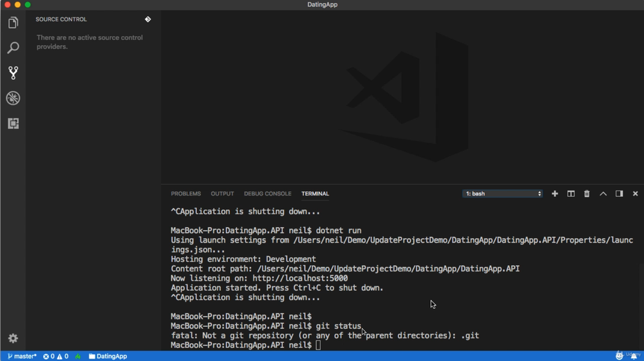Click the green fullscreen window button
Viewport: 644px width, 361px height.
28,5
